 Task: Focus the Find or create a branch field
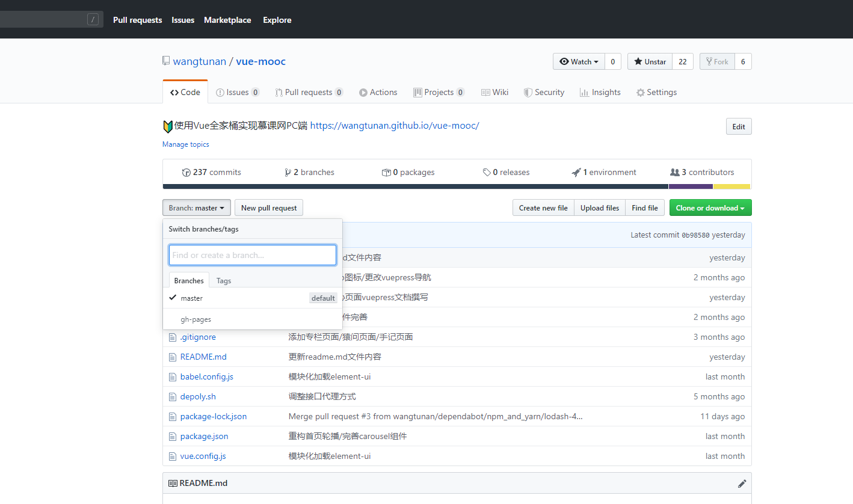[253, 255]
